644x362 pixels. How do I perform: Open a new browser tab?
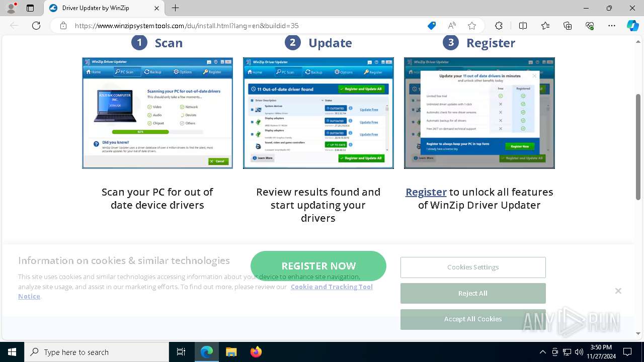pos(175,8)
